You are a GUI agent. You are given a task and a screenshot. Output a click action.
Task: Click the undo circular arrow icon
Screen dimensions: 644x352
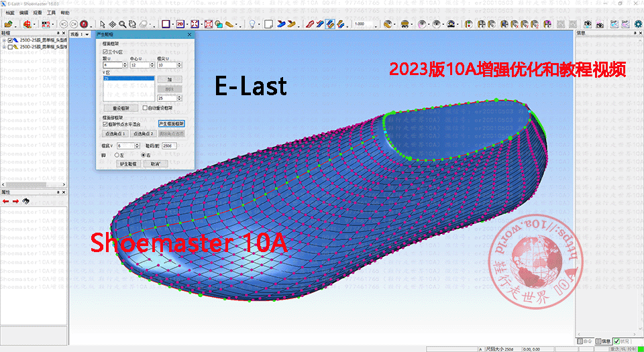pyautogui.click(x=64, y=24)
